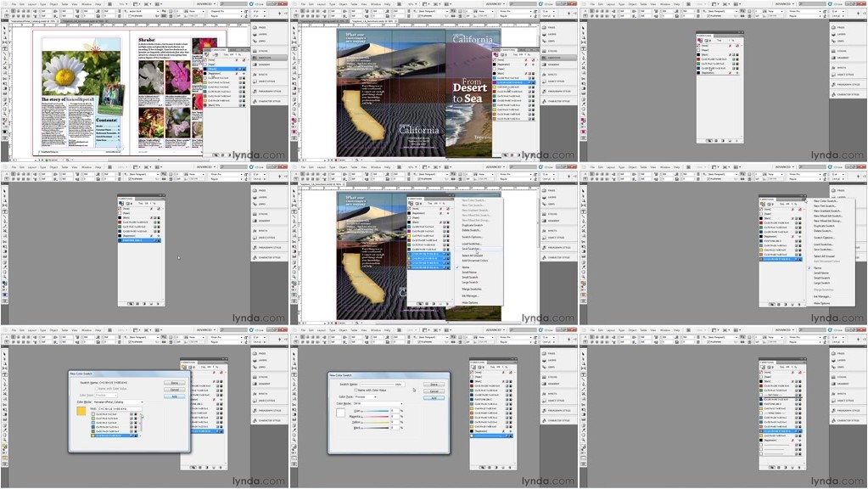The width and height of the screenshot is (868, 489).
Task: Click the swatch list scrollbar in the yellow swatch dialog
Action: [141, 424]
